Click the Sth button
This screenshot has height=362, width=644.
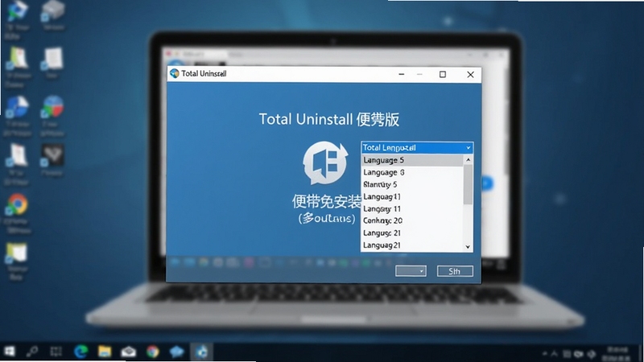(x=455, y=271)
